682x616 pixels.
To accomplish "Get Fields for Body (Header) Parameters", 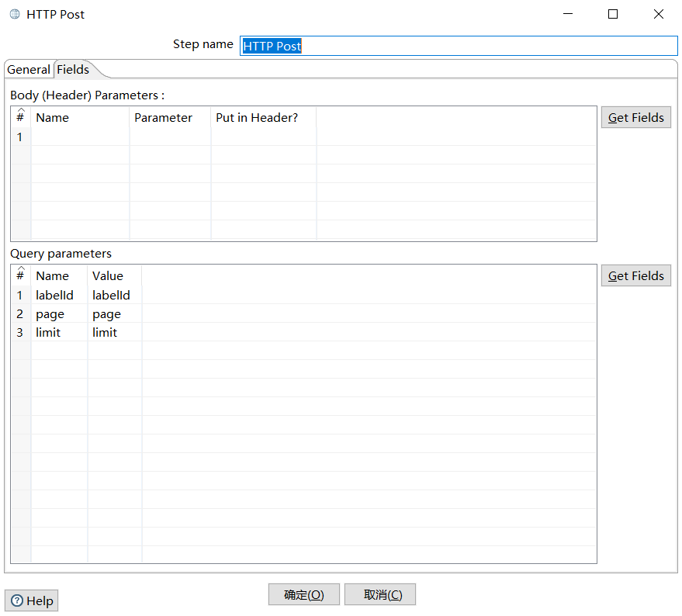I will coord(636,117).
